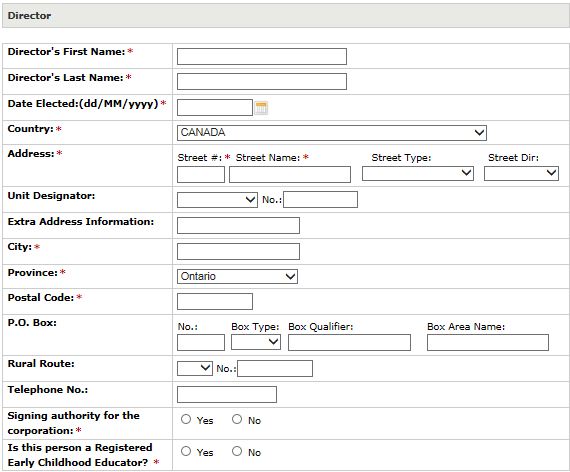This screenshot has width=570, height=472.
Task: Focus the Telephone No. field
Action: [227, 395]
